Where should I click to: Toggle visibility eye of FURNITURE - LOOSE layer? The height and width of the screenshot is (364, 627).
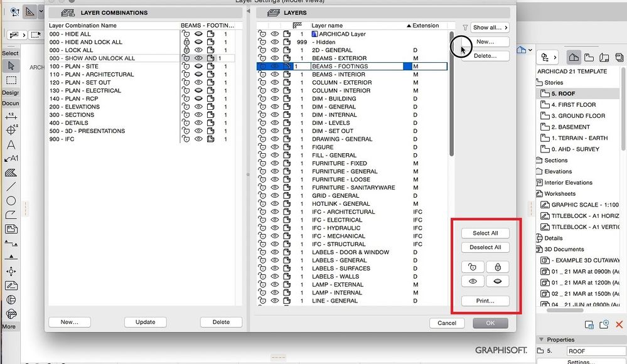point(275,179)
